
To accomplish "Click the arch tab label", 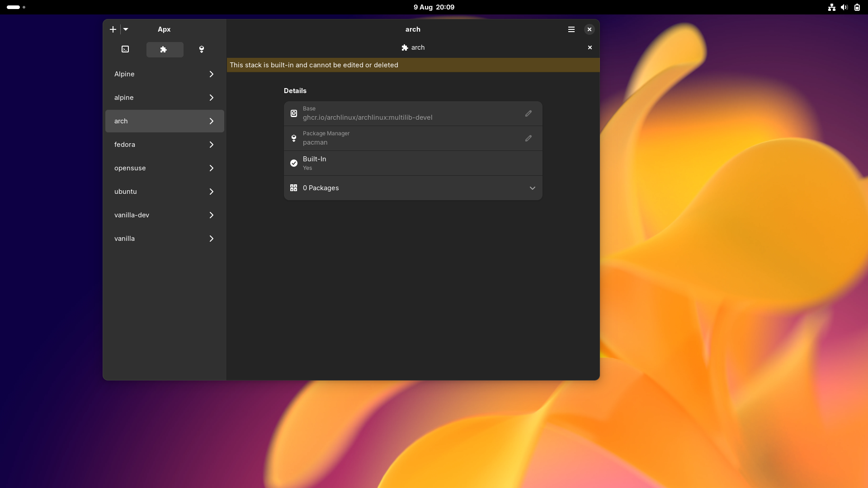I will (413, 47).
